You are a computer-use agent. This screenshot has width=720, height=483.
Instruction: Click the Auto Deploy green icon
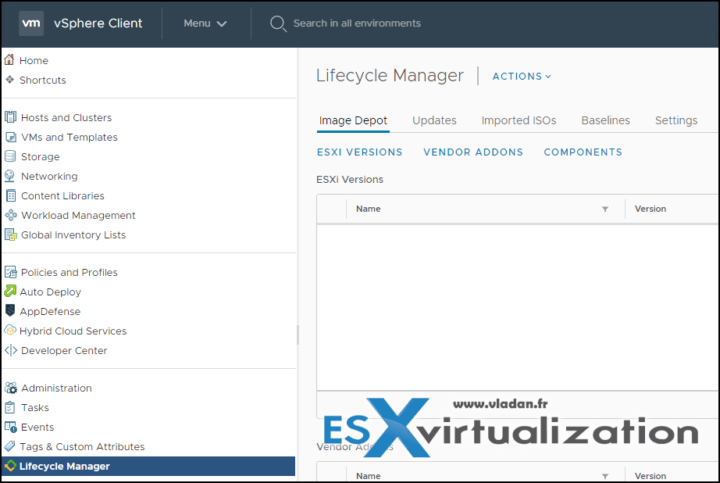point(10,291)
